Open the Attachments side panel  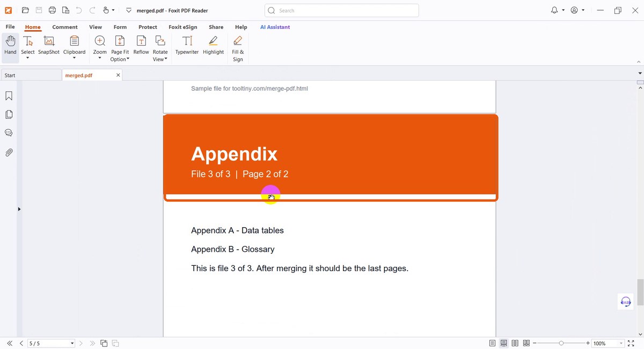(9, 152)
